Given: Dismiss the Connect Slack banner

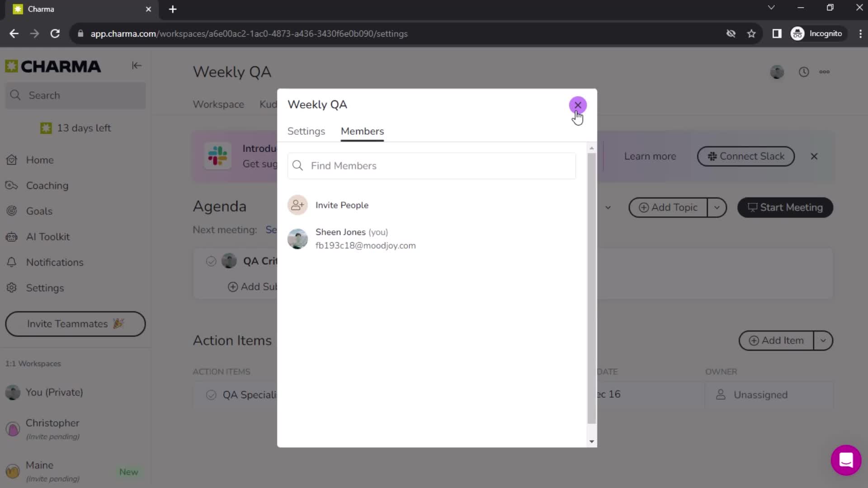Looking at the screenshot, I should tap(814, 156).
